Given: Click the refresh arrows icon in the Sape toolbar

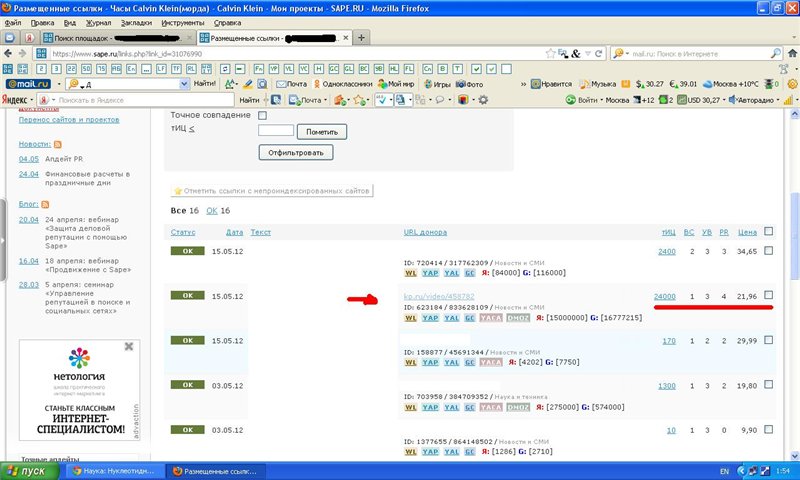Looking at the screenshot, I should (x=225, y=69).
